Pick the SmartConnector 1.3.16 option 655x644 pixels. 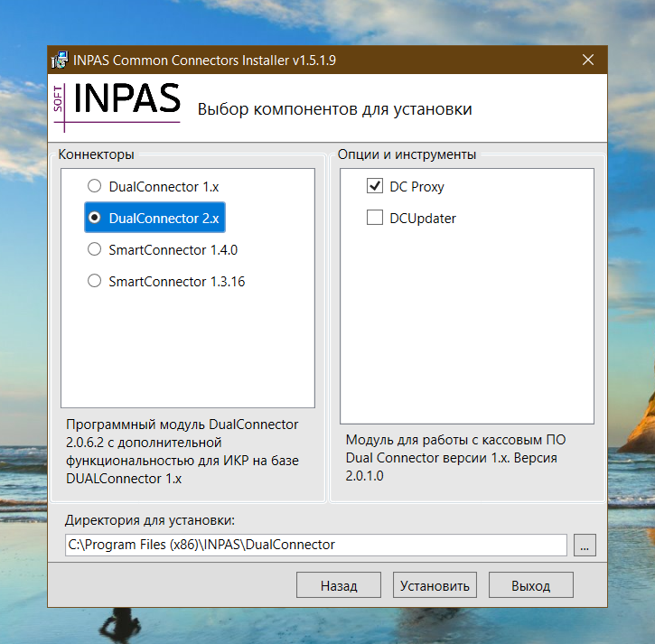(x=94, y=282)
